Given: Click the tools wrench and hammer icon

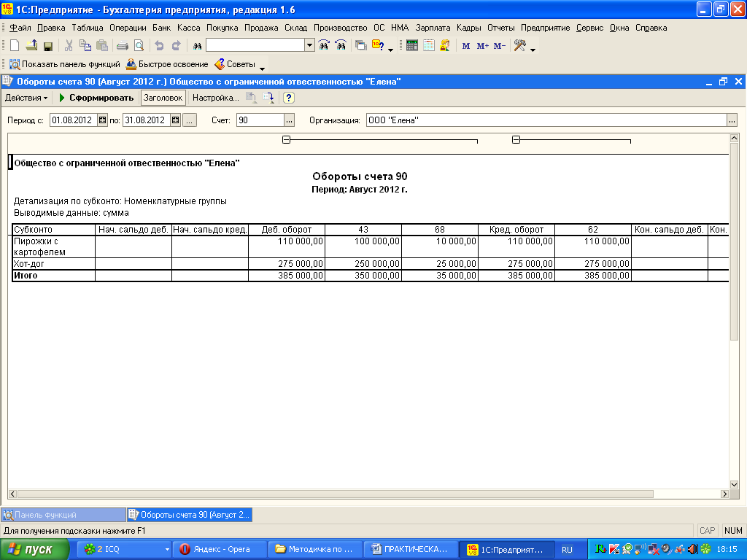Looking at the screenshot, I should pos(519,46).
